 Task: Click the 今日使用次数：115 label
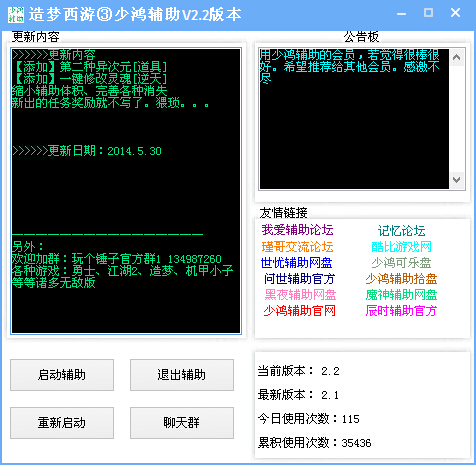[x=308, y=419]
